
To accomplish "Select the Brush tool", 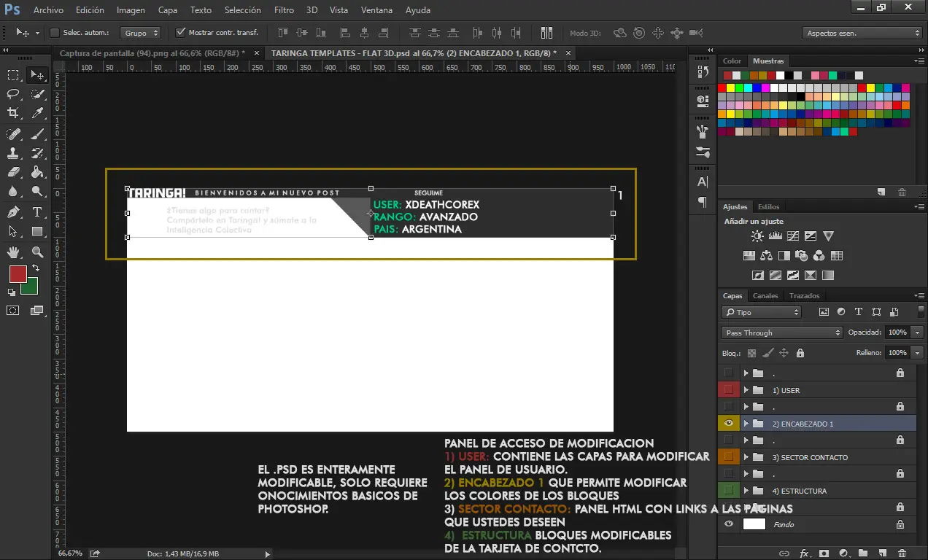I will [37, 133].
